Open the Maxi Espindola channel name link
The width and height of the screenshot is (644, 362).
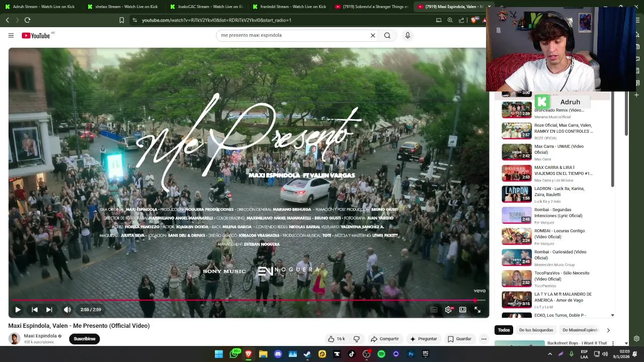coord(40,336)
